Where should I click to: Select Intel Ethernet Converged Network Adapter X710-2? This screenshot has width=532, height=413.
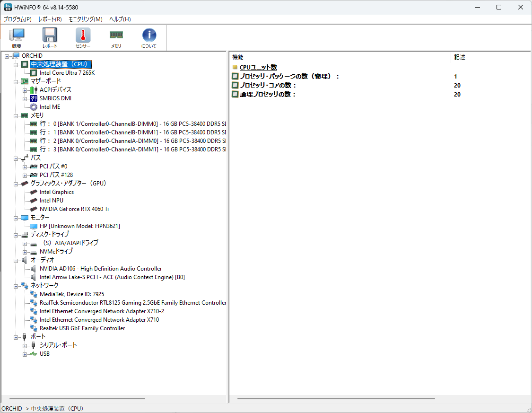tap(102, 311)
